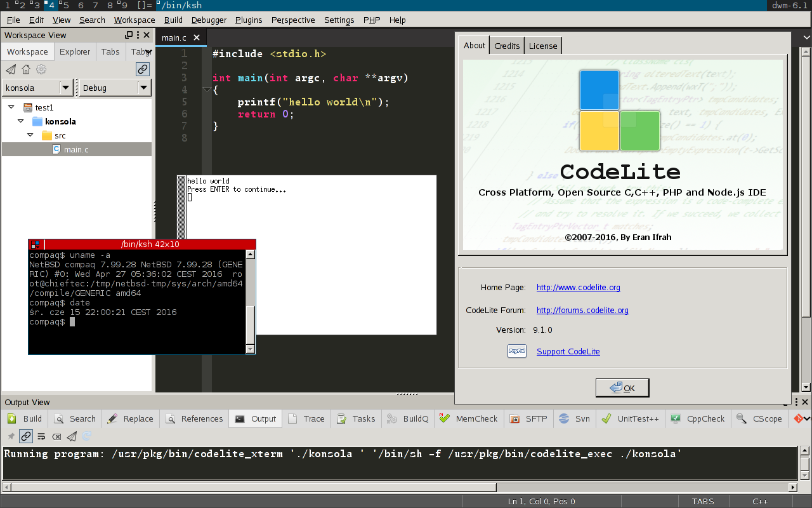This screenshot has width=812, height=508.
Task: Open the CScope tab
Action: [759, 418]
